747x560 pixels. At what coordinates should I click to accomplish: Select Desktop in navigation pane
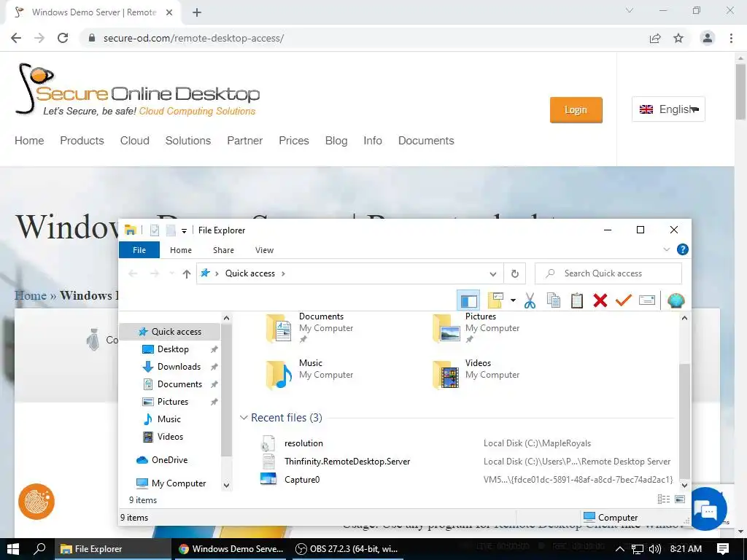click(x=173, y=349)
